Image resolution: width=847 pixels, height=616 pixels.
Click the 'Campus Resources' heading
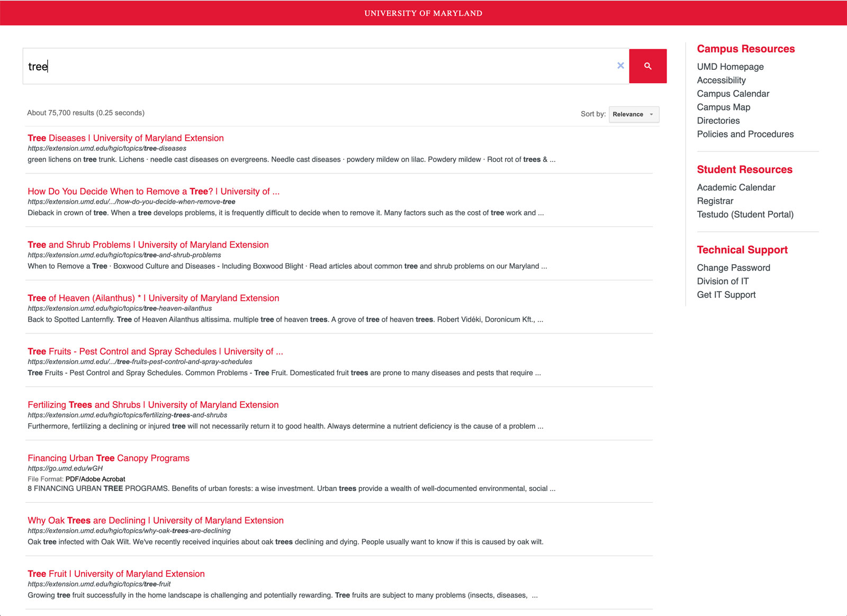coord(745,49)
